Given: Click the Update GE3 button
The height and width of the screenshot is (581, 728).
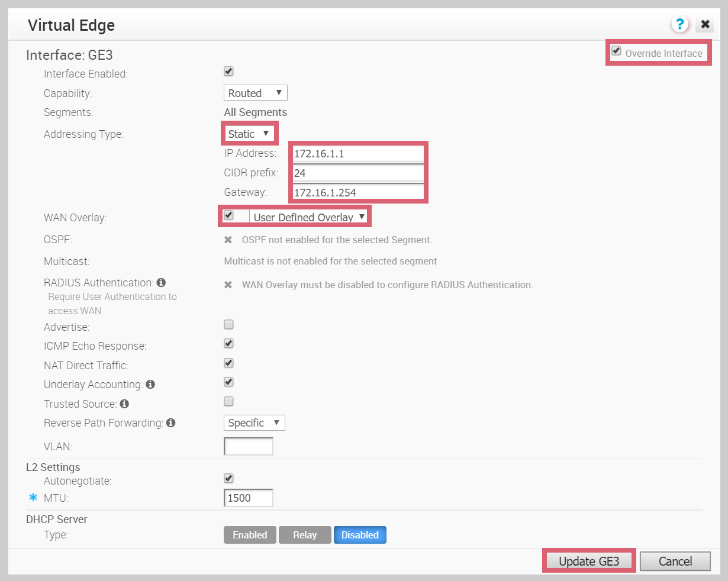Looking at the screenshot, I should click(x=588, y=561).
